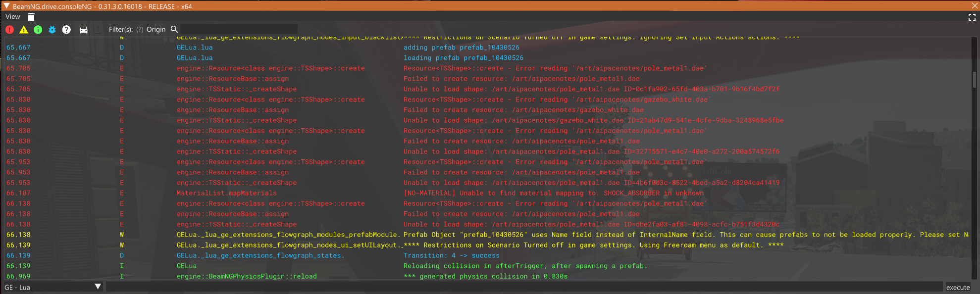Image resolution: width=980 pixels, height=294 pixels.
Task: Click the shape ID 0c1fa902 error message
Action: pos(591,89)
